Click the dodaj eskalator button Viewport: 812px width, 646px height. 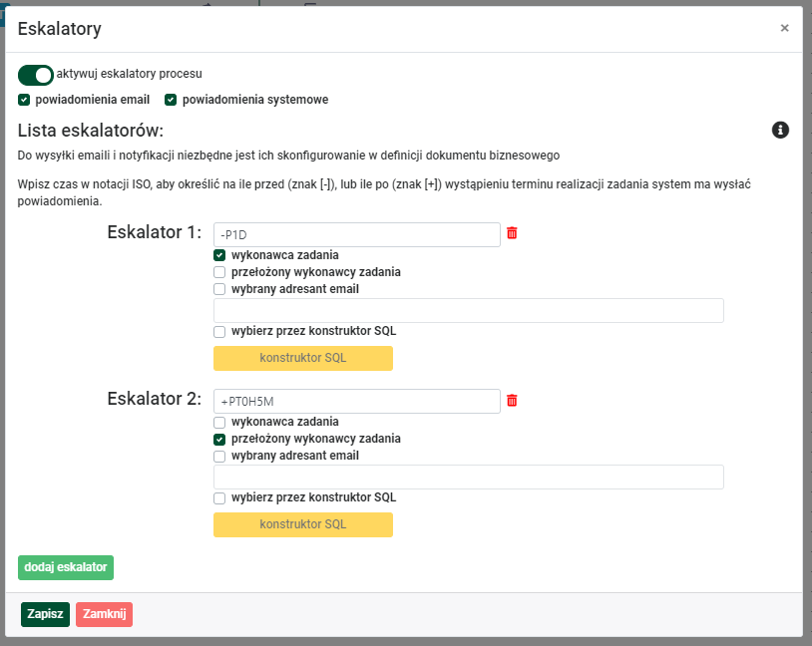point(66,567)
